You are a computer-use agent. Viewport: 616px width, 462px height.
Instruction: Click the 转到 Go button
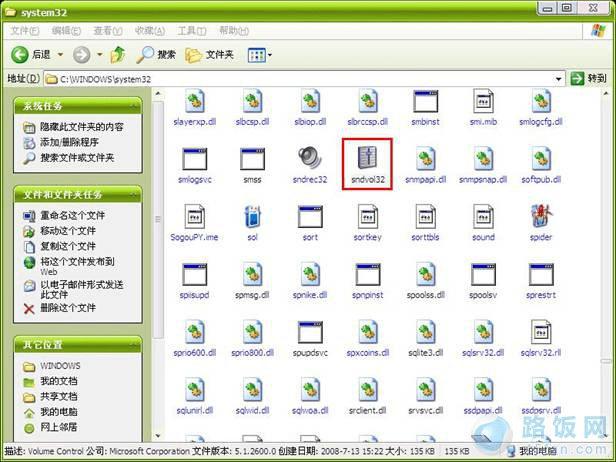point(588,79)
